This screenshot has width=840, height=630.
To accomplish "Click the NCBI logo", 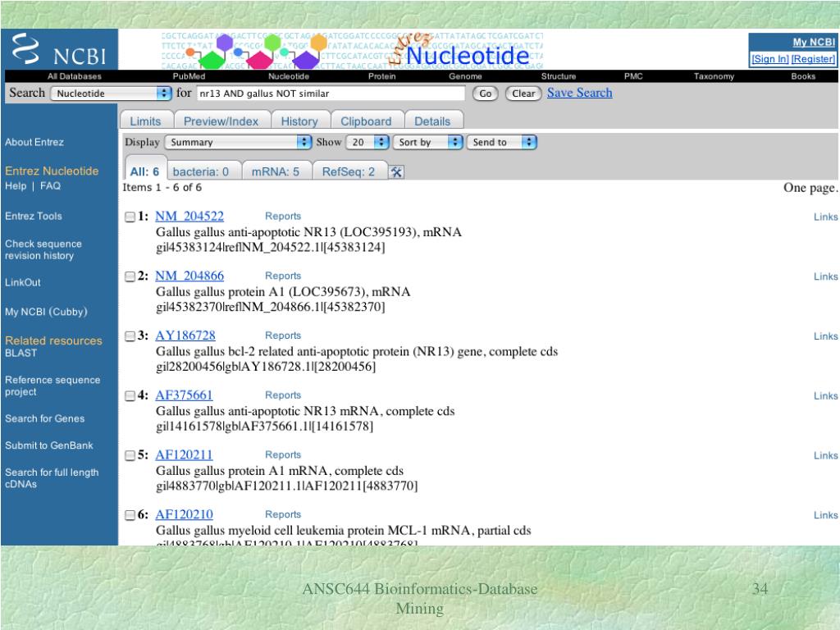I will click(59, 49).
